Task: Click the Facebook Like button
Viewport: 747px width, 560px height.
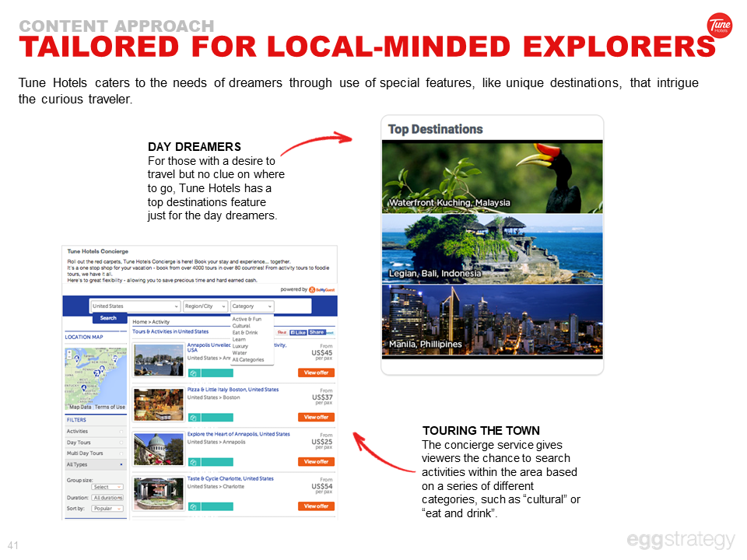Action: coord(298,332)
